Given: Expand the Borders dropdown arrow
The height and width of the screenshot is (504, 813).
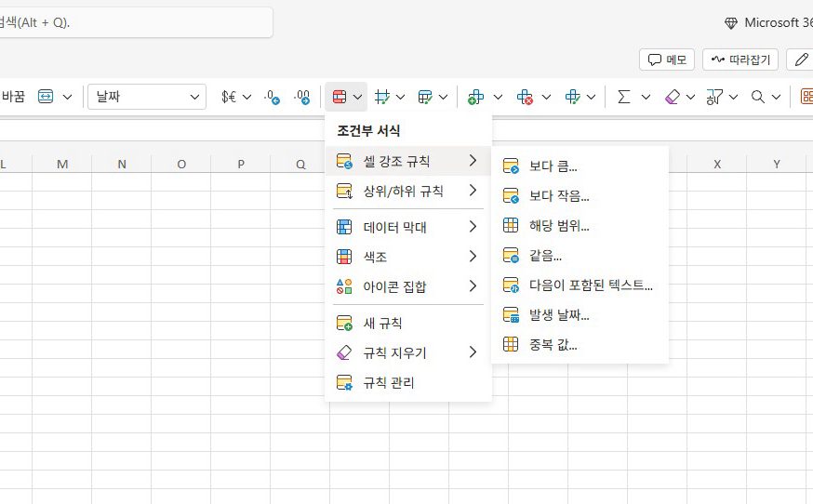Looking at the screenshot, I should (400, 97).
